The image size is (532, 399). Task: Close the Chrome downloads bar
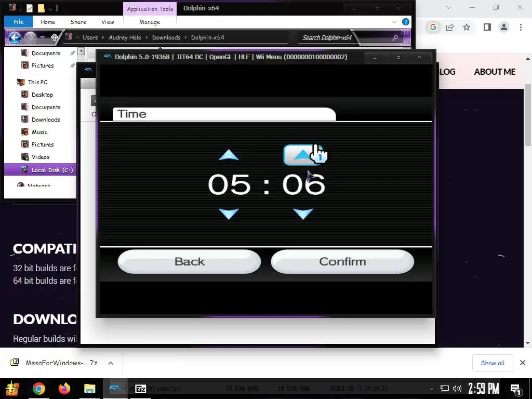[523, 363]
